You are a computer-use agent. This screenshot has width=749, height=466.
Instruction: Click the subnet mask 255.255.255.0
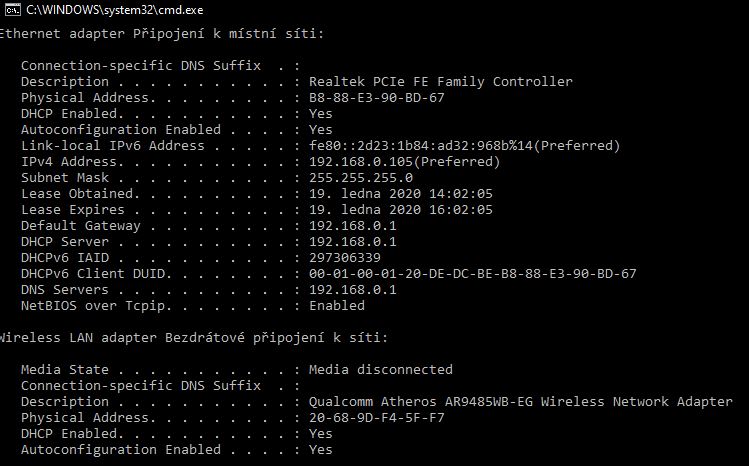pyautogui.click(x=361, y=178)
